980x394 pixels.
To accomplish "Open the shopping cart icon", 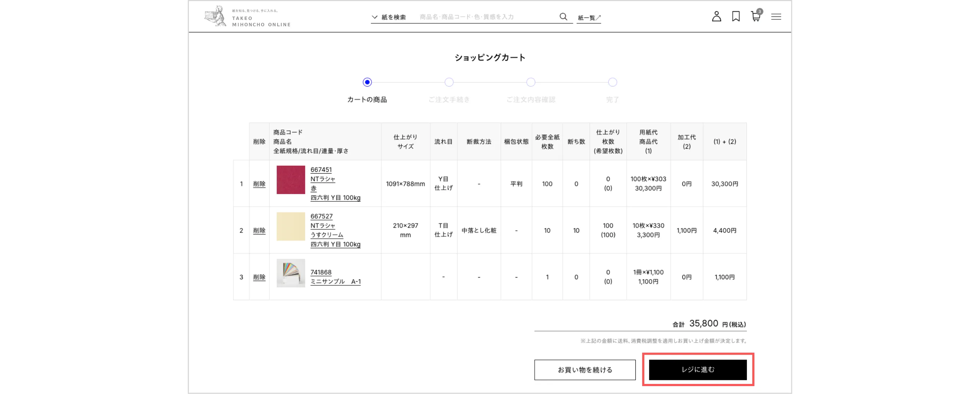I will 755,16.
